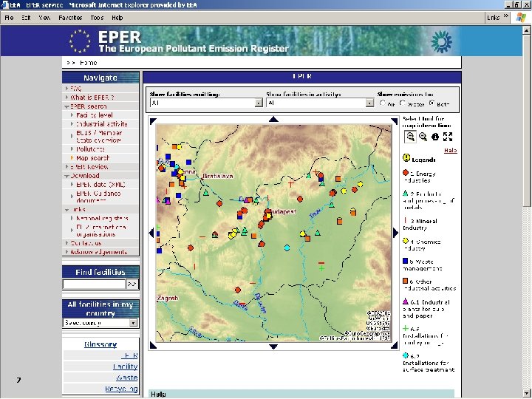Open the Recycling glossary link

coord(121,389)
